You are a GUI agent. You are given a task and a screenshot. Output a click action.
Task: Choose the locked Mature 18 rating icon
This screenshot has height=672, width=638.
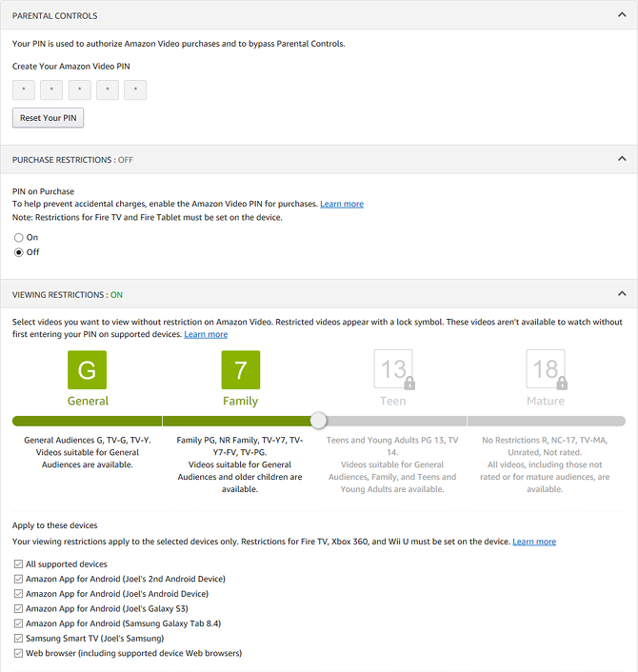point(546,369)
